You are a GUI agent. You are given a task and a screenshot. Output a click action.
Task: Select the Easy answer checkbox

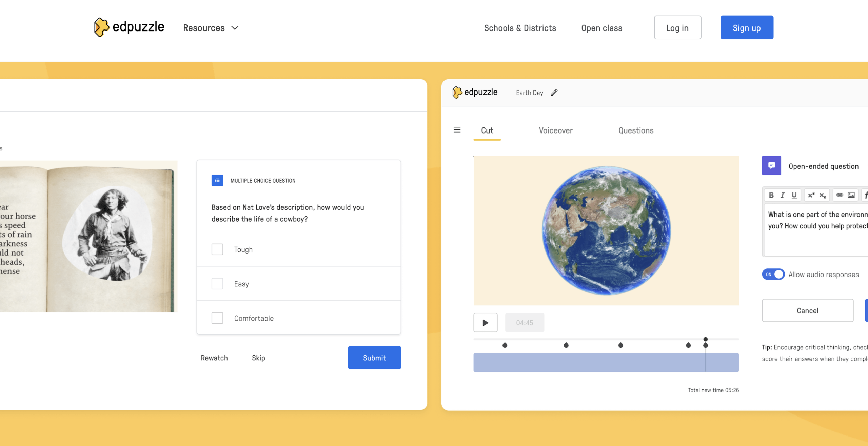pos(217,284)
